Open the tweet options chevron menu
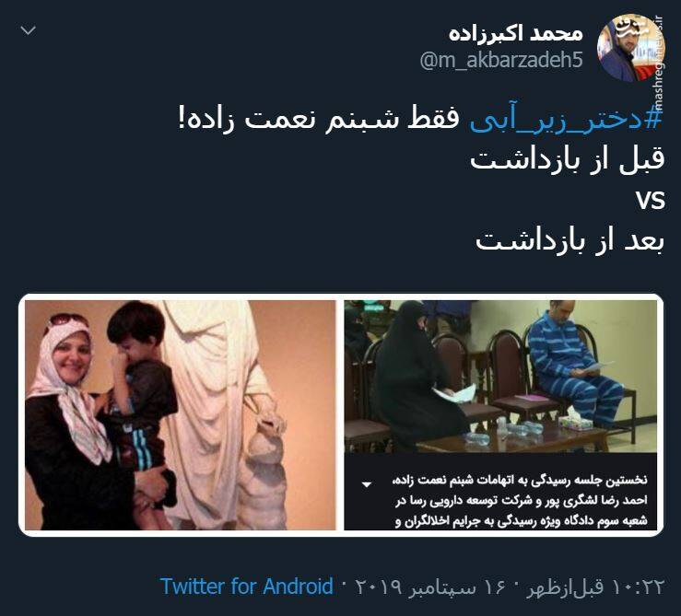Screen dimensions: 681x616 [29, 30]
